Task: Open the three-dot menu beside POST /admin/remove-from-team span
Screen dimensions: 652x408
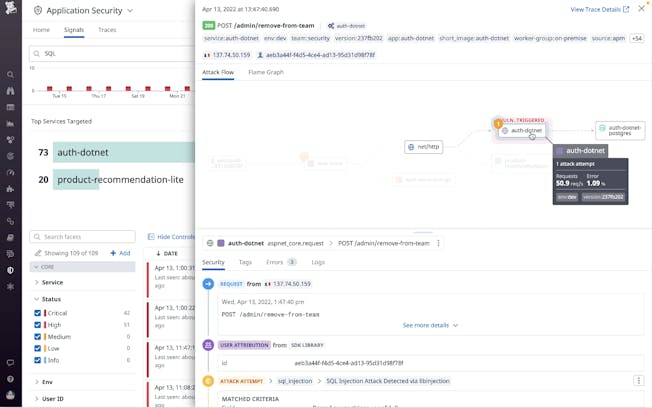Action: 438,243
